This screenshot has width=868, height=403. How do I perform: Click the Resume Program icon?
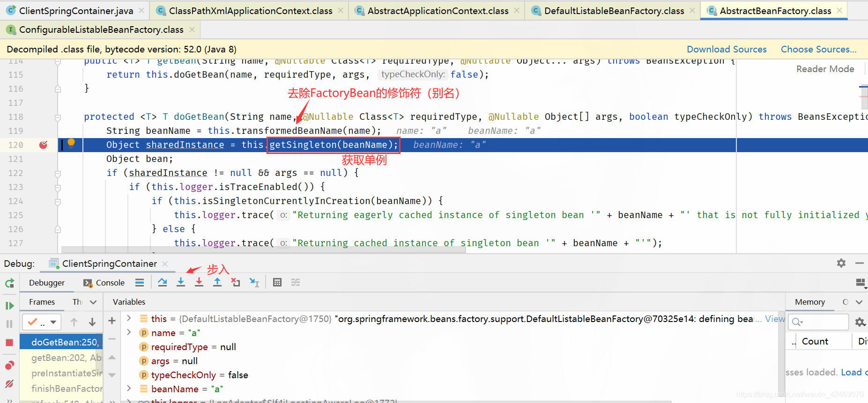point(9,306)
